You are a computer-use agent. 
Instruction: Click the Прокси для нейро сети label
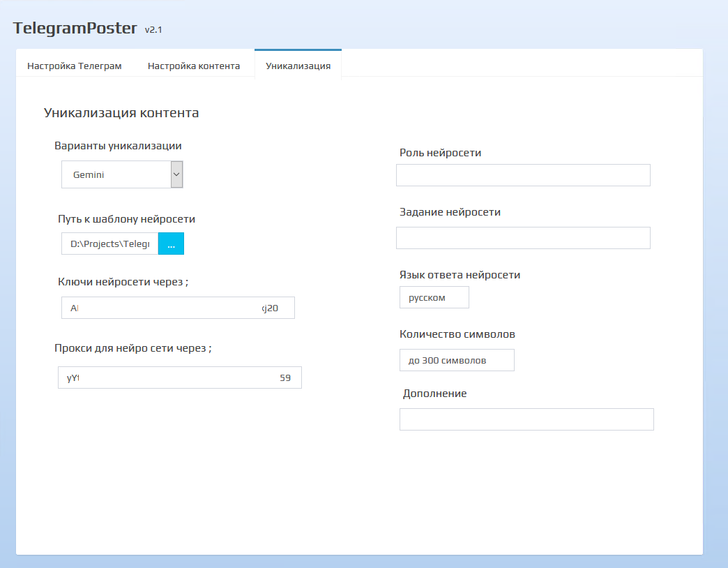(x=132, y=348)
